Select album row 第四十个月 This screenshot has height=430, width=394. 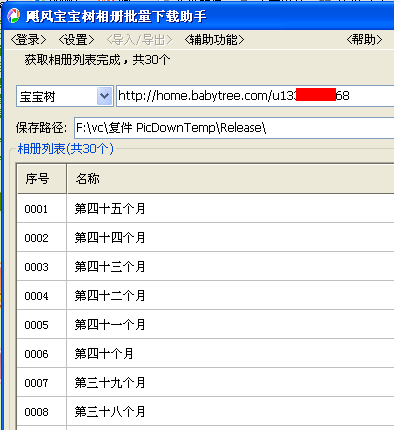click(x=206, y=354)
